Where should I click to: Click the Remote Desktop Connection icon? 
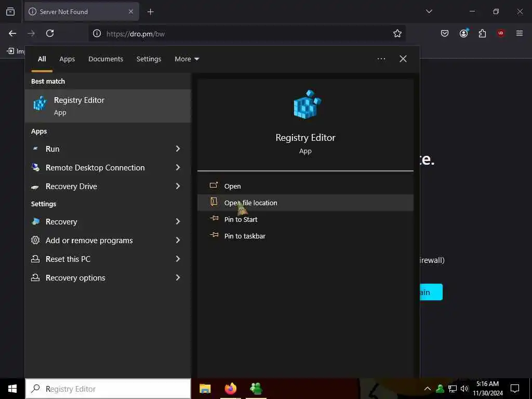click(35, 167)
